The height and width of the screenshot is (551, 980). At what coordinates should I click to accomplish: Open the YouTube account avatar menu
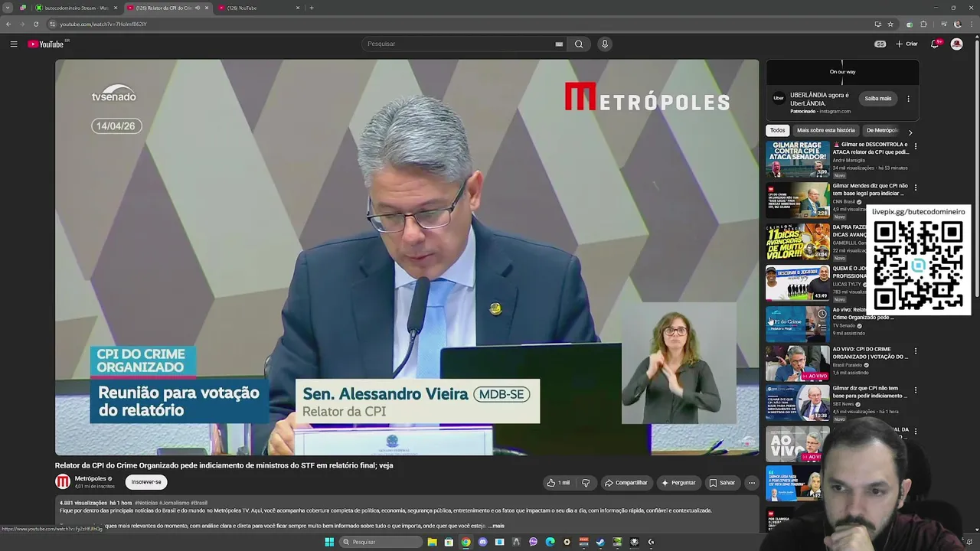[956, 44]
